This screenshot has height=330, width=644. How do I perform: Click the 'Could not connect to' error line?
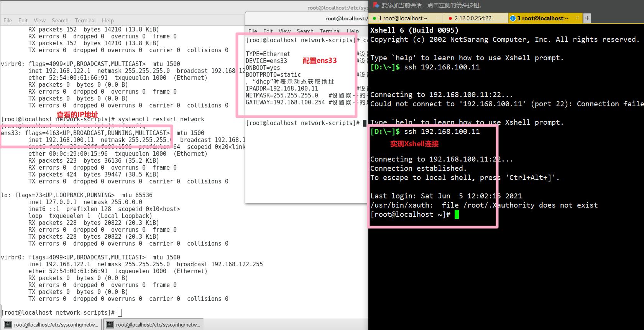(507, 104)
